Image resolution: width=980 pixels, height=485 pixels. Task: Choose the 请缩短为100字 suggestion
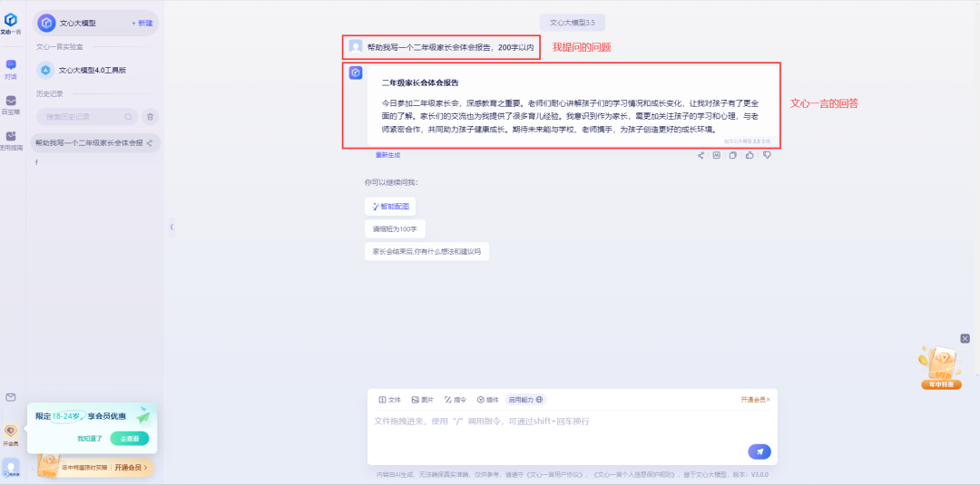click(395, 229)
